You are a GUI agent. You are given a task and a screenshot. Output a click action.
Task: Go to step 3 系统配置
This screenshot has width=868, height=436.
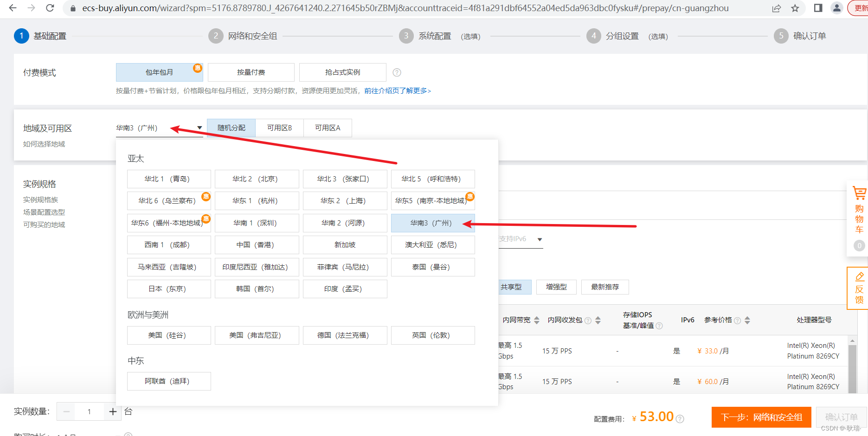point(439,36)
